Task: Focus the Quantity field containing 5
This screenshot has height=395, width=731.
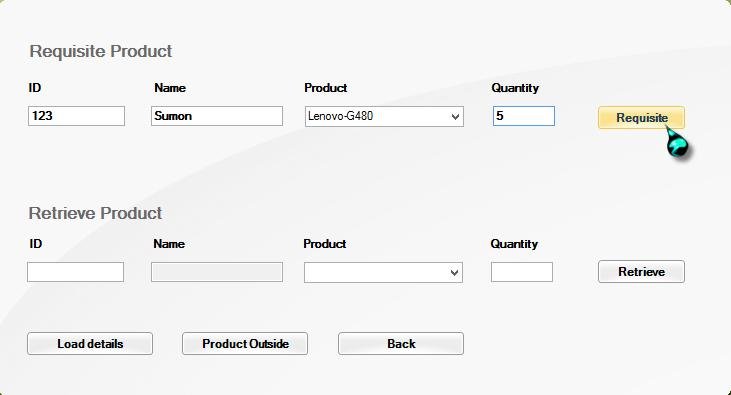Action: (524, 116)
